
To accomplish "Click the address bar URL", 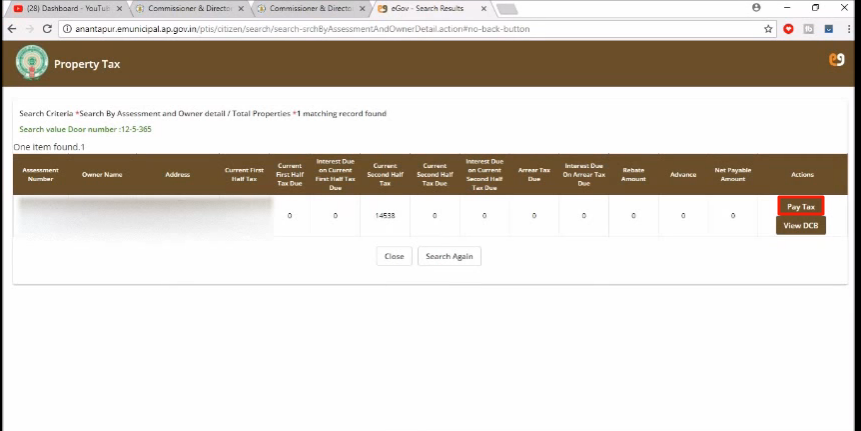I will point(302,29).
